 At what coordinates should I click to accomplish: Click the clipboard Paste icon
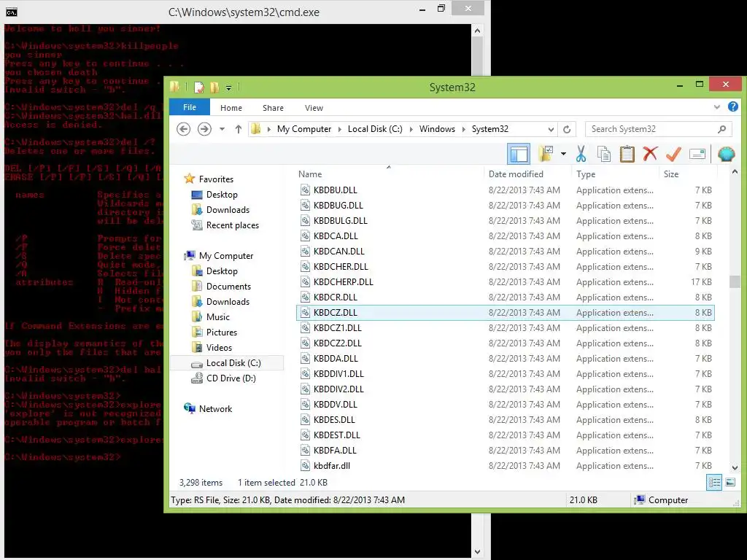[x=627, y=154]
